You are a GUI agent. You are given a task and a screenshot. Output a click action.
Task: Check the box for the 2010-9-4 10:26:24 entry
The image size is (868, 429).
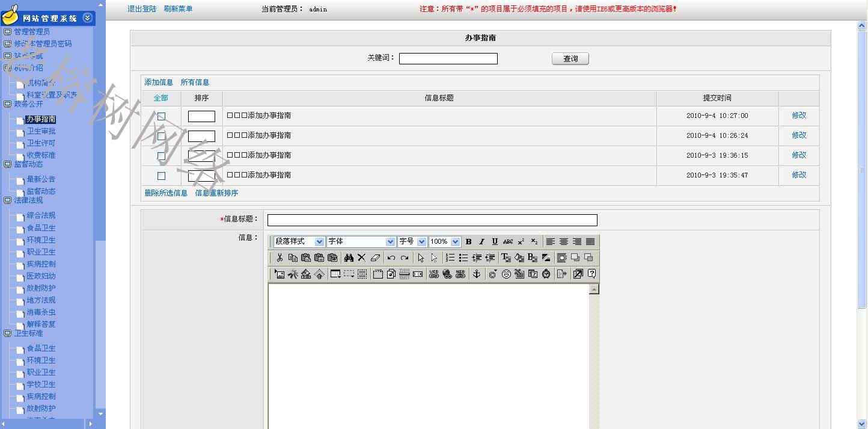(161, 136)
